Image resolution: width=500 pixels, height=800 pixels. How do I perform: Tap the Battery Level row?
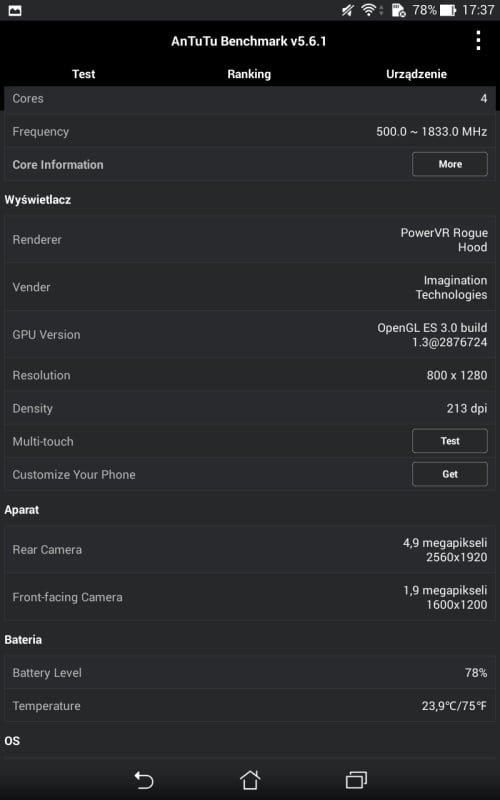coord(250,673)
